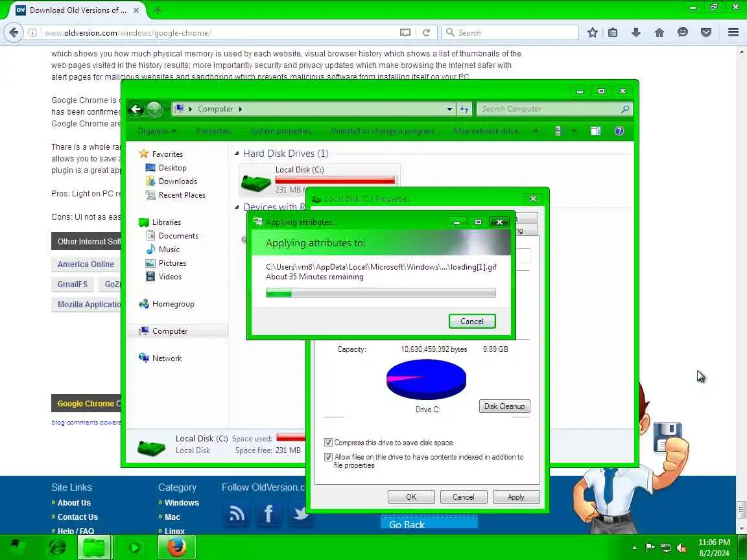Select the Download Old Versions browser tab
This screenshot has height=560, width=747.
(78, 10)
